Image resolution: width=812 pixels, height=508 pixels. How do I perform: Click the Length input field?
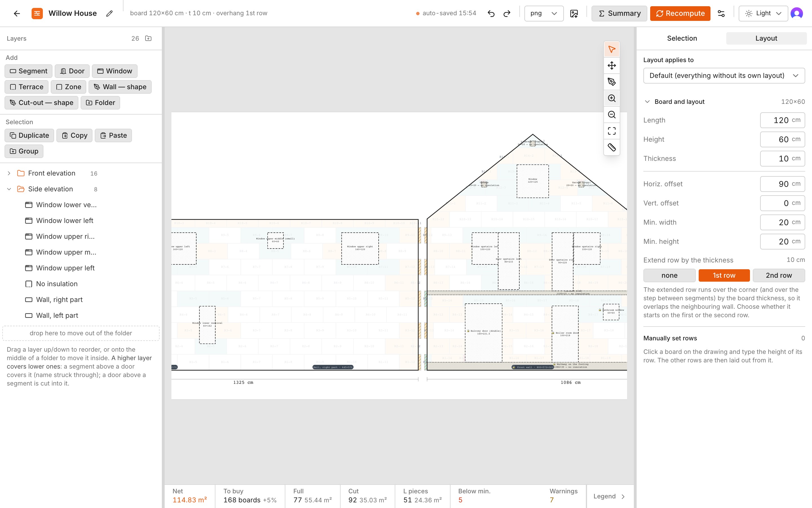tap(782, 120)
